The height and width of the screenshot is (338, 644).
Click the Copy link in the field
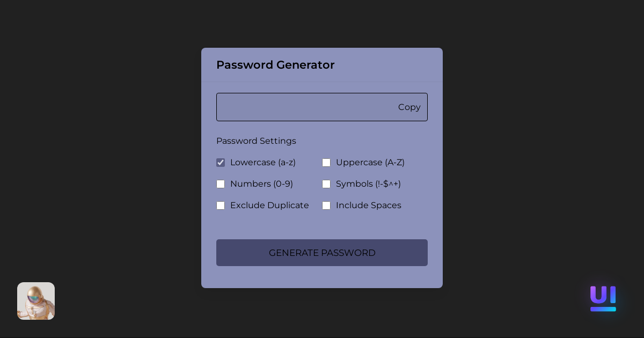[409, 107]
